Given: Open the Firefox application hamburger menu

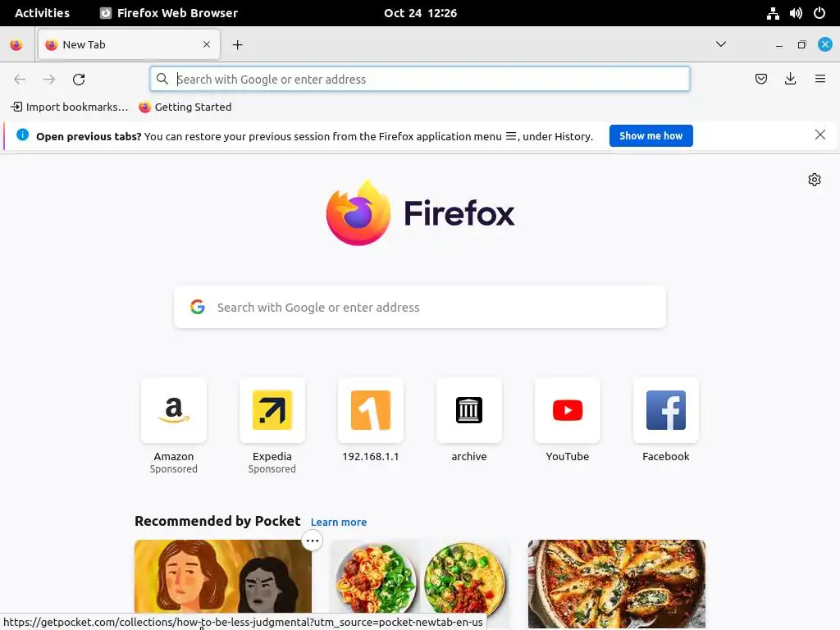Looking at the screenshot, I should [x=819, y=79].
